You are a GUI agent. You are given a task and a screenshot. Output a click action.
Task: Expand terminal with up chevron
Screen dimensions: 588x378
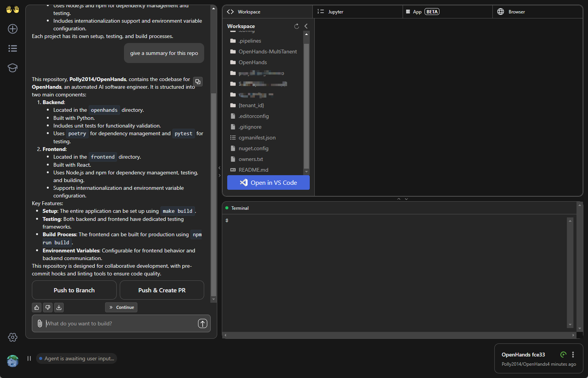399,199
